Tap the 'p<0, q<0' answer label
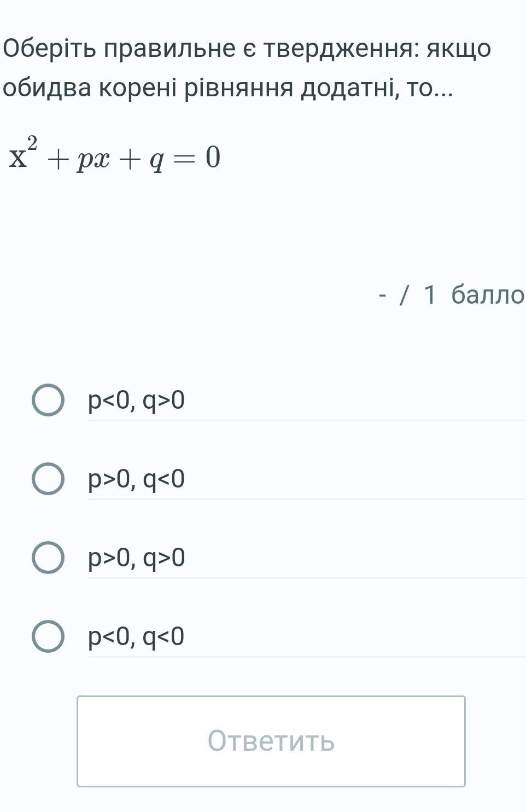Viewport: 526px width, 812px height. pyautogui.click(x=137, y=637)
